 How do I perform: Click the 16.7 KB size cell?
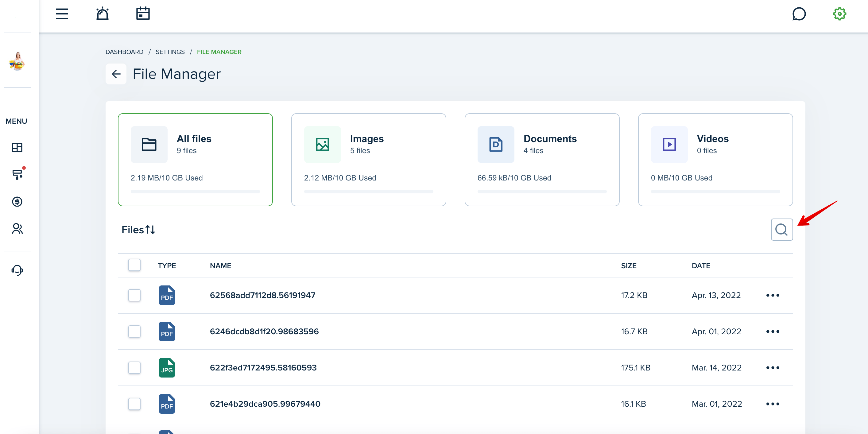point(634,331)
